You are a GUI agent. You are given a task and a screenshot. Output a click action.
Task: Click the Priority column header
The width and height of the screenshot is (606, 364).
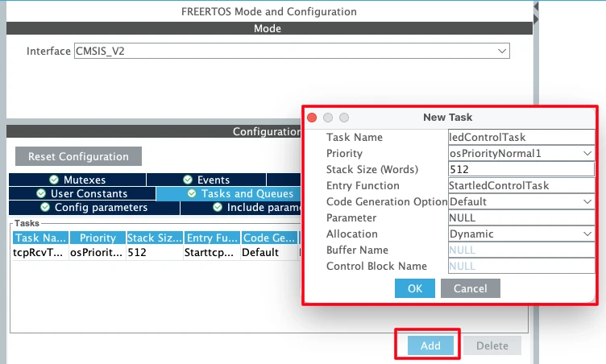click(x=98, y=238)
